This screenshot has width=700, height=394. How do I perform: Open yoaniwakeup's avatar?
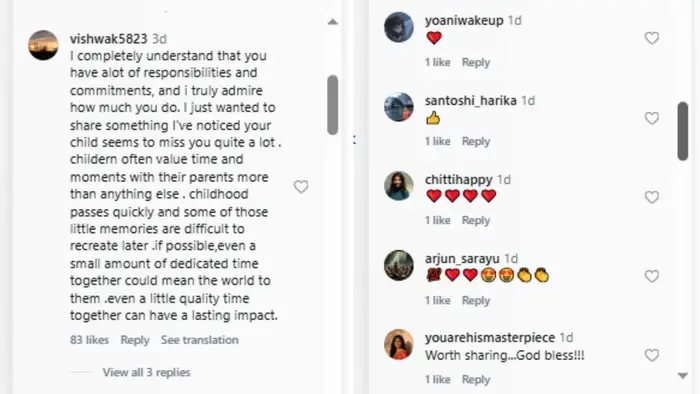399,27
